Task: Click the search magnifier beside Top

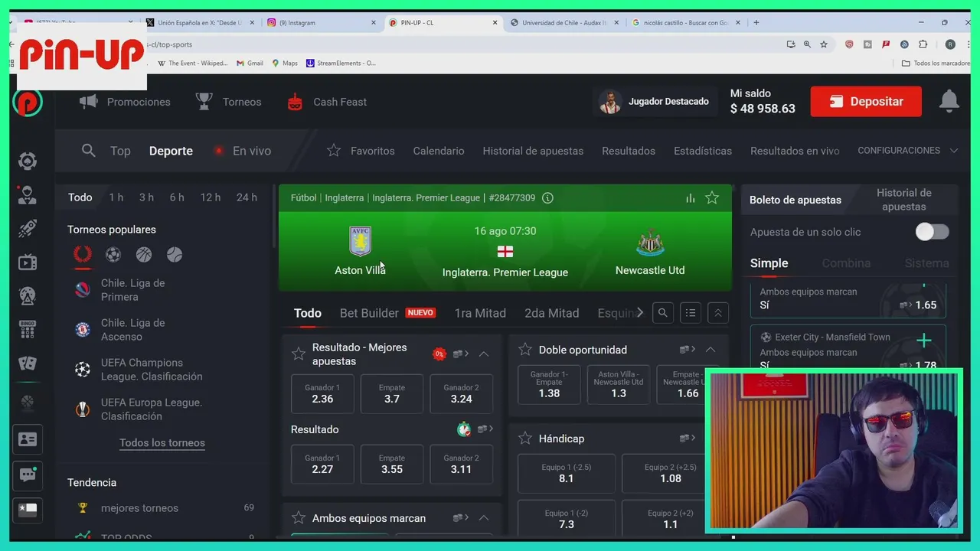Action: coord(89,151)
